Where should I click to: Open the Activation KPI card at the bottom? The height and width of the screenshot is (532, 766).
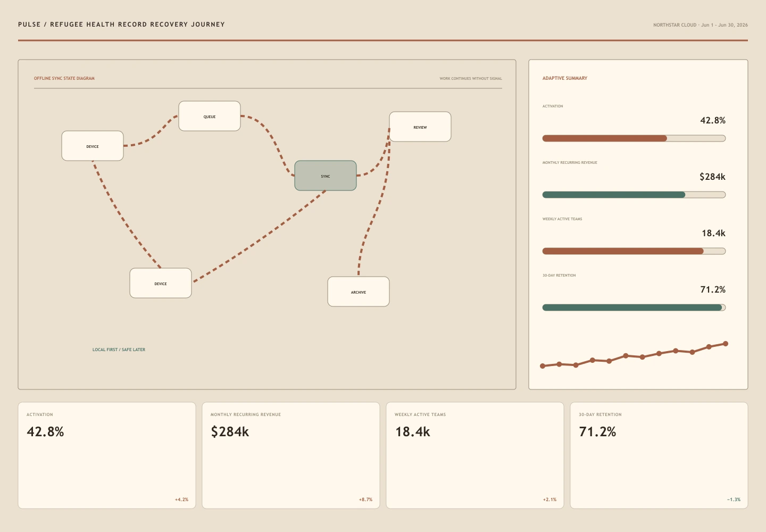[x=107, y=455]
